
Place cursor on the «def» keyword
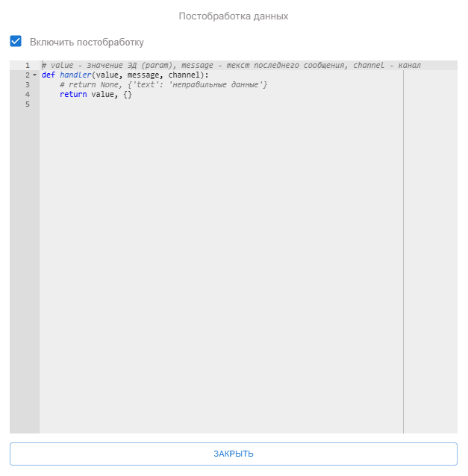(49, 75)
